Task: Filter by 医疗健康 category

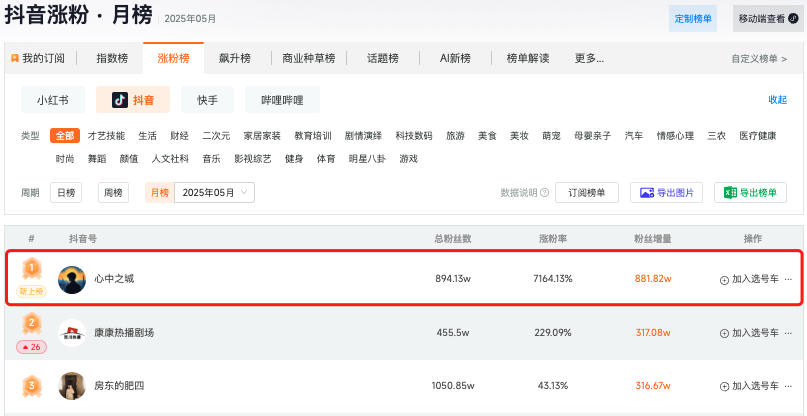Action: [x=758, y=136]
